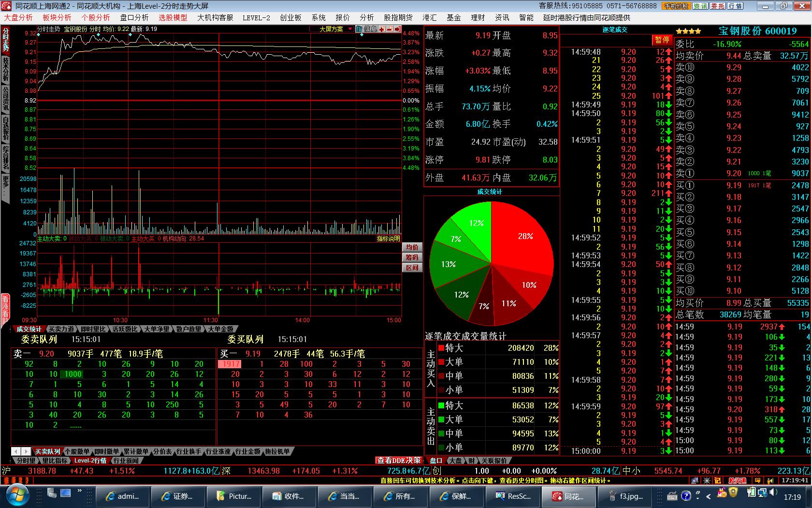Click left scroll arrow of bottom tabs
The image size is (812, 508).
(16, 451)
